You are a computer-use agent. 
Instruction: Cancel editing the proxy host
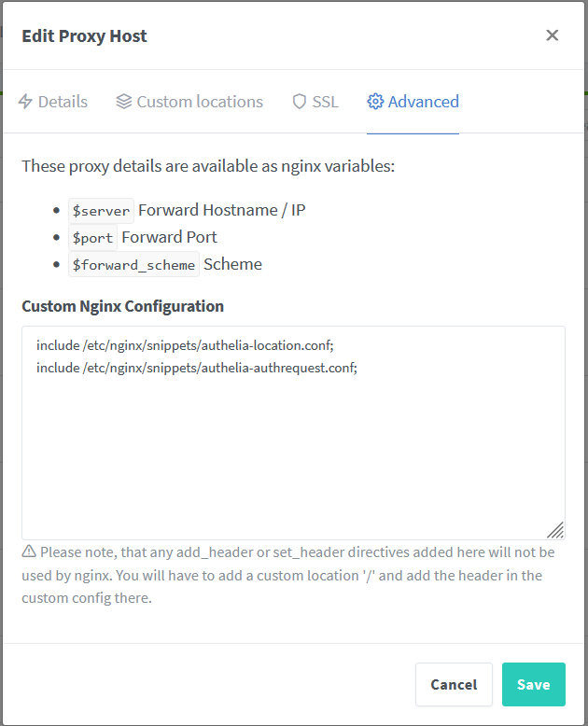click(x=454, y=684)
